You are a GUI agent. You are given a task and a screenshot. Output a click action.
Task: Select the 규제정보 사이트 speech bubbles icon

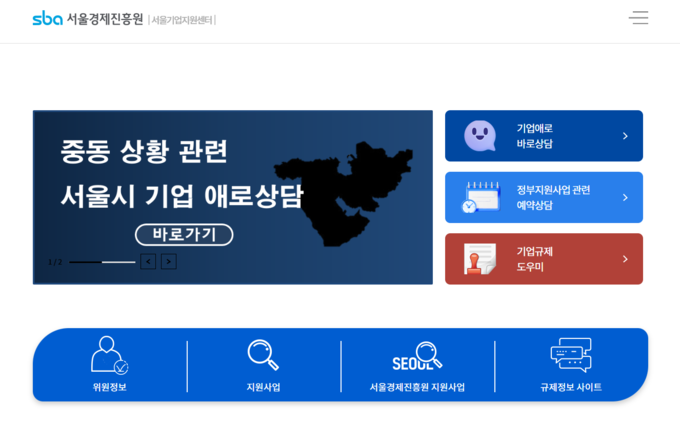[x=571, y=355]
